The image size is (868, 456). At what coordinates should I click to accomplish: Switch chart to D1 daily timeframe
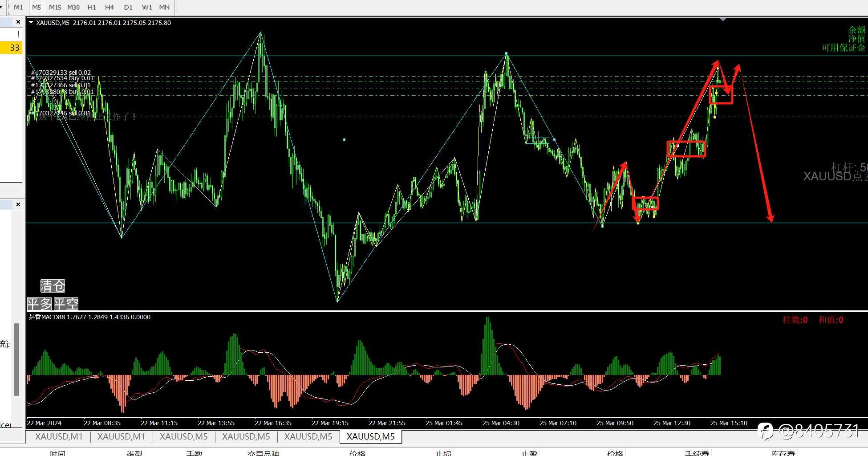128,7
